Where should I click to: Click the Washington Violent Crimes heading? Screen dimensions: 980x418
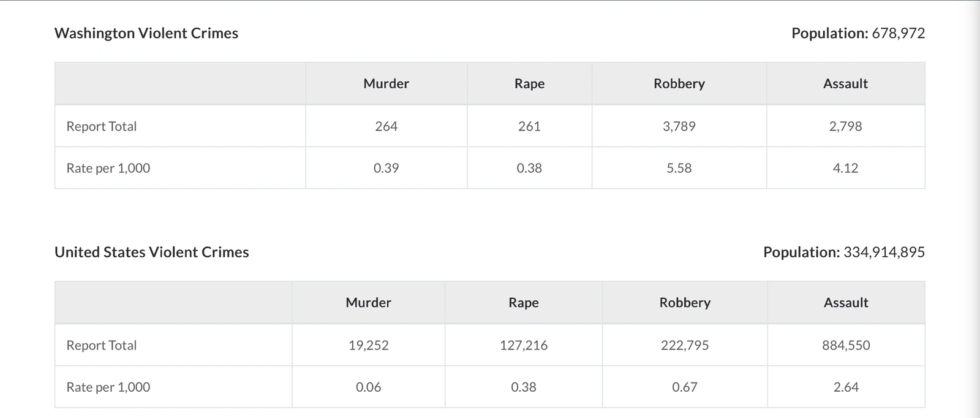[146, 33]
